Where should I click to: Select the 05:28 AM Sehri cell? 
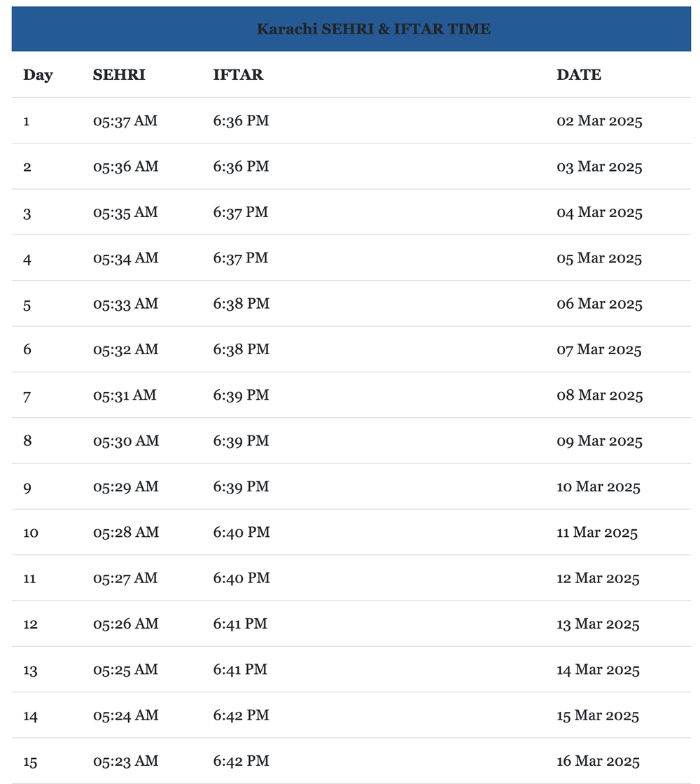click(x=125, y=533)
